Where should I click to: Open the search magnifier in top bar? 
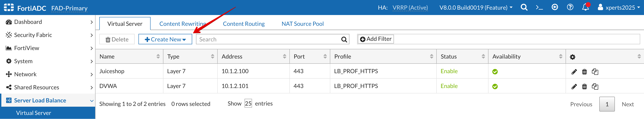524,7
